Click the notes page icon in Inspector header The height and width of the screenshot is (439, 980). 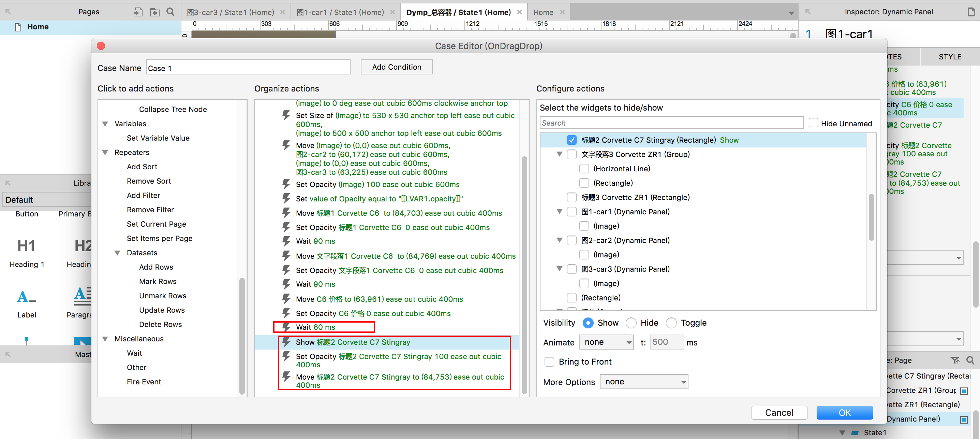tap(971, 12)
